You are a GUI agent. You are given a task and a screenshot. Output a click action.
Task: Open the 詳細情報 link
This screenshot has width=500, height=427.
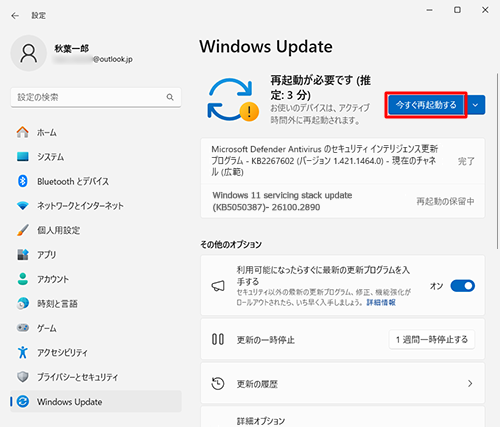click(381, 302)
